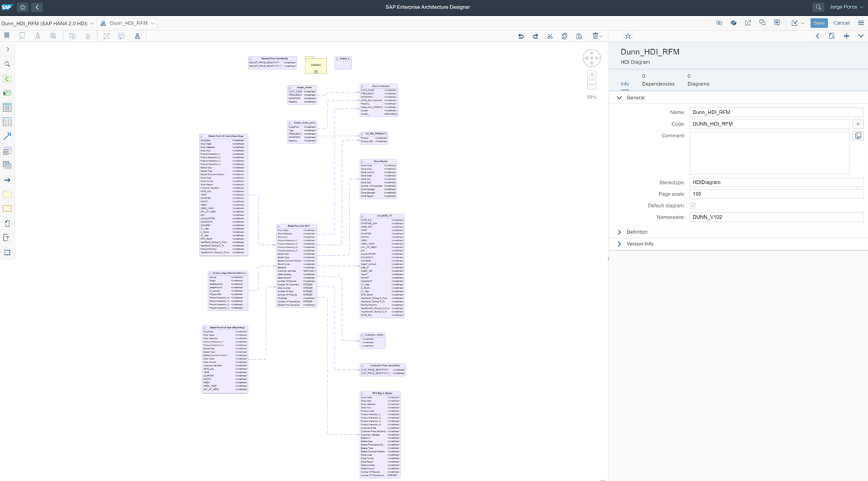The image size is (868, 481).
Task: Paste from clipboard using the paste icon
Action: (578, 35)
